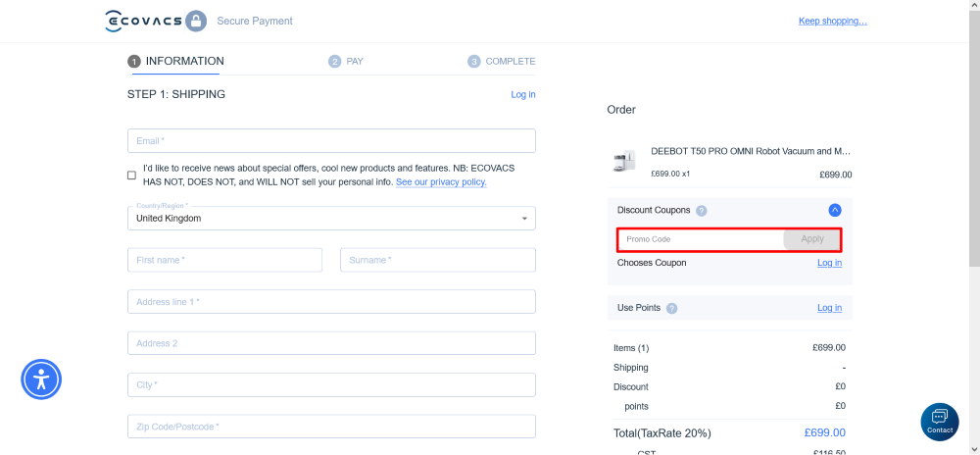The width and height of the screenshot is (980, 455).
Task: Click the DEEBOT T50 PRO OMNI product title
Action: (x=751, y=151)
